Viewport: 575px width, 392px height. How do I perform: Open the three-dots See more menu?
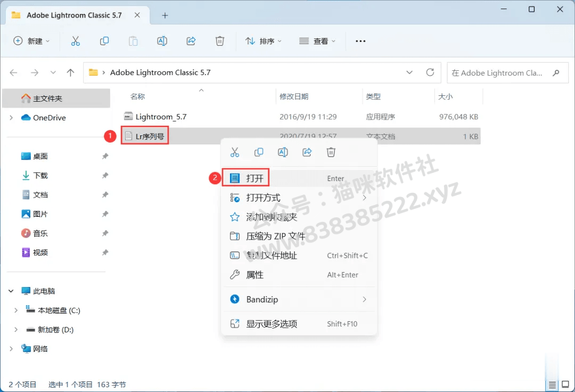click(360, 41)
